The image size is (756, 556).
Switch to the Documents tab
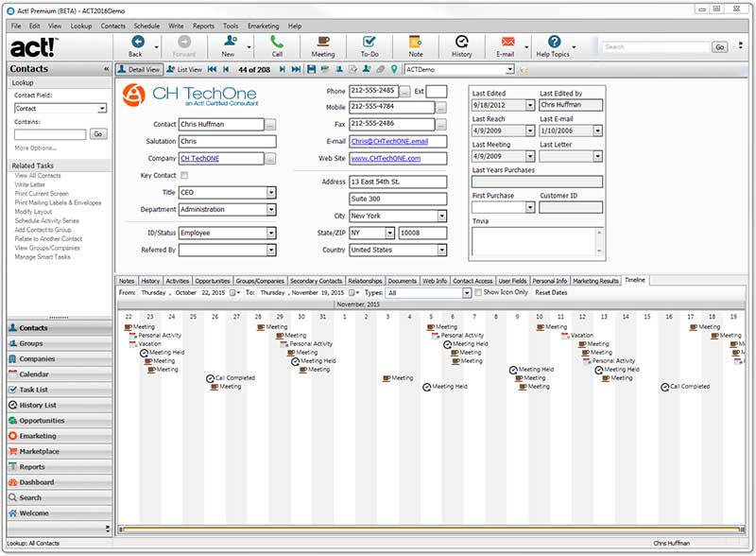pos(403,281)
